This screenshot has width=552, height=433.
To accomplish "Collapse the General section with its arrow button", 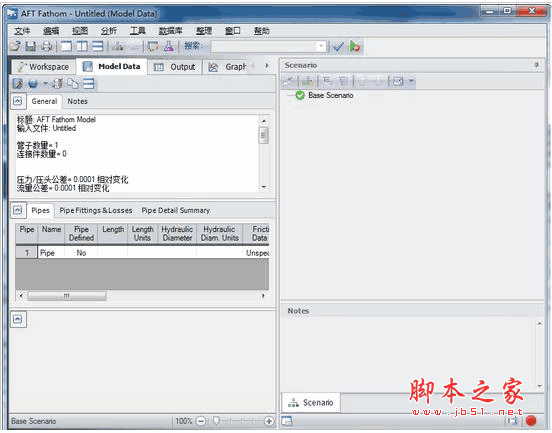I will click(x=18, y=101).
